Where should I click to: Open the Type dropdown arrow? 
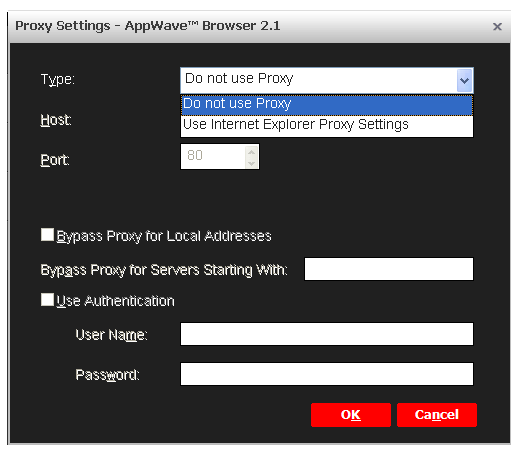point(464,80)
